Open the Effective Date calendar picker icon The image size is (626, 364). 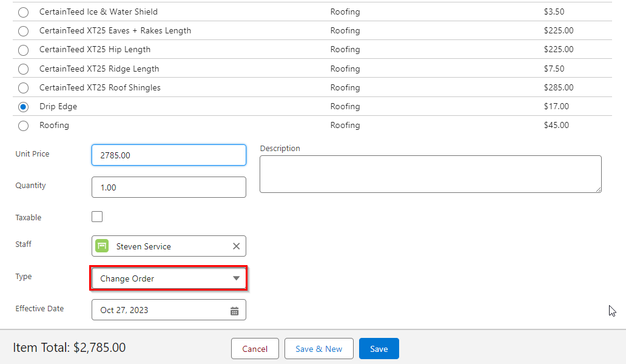(x=235, y=310)
